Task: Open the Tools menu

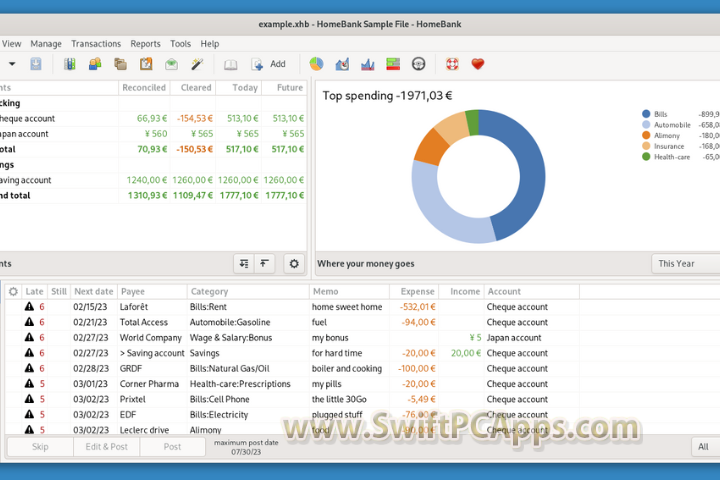Action: click(x=180, y=44)
